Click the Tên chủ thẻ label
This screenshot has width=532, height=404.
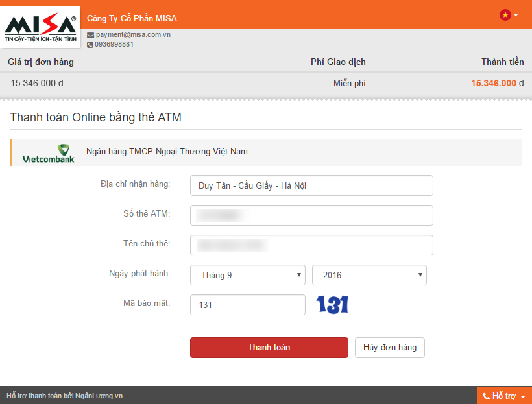pos(147,244)
